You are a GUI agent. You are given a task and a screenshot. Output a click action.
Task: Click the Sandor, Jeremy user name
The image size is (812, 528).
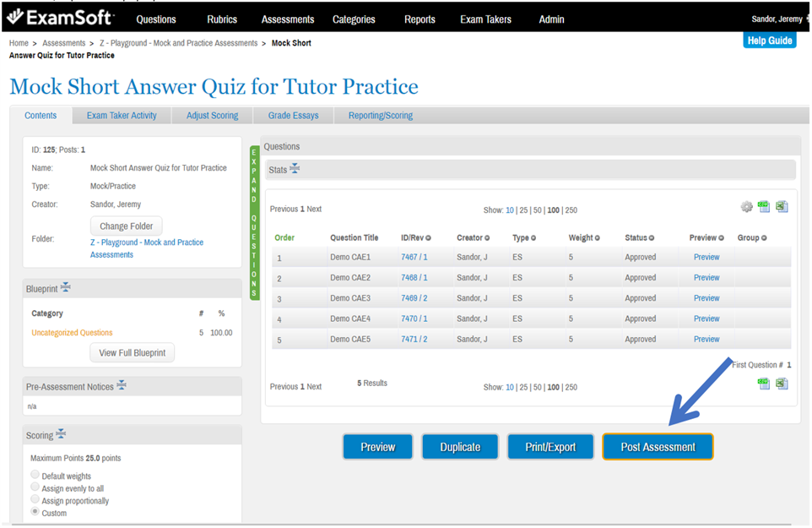tap(777, 19)
